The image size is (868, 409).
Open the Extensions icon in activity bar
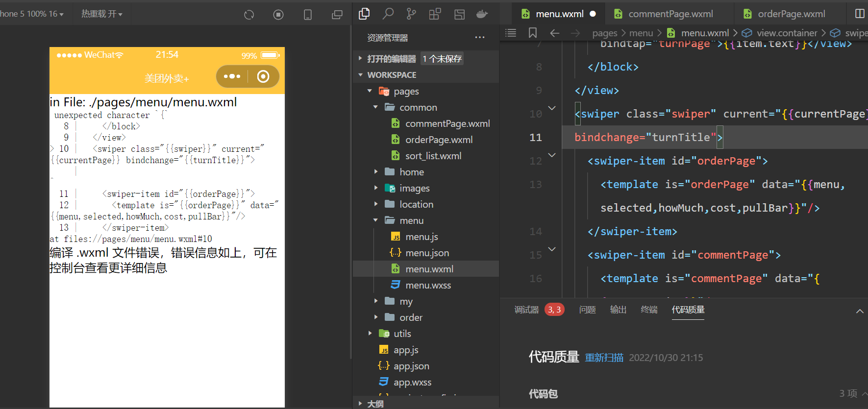[x=435, y=14]
